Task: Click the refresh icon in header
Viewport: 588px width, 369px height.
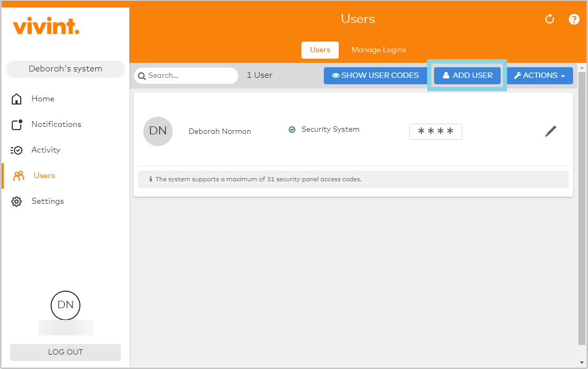Action: [x=550, y=19]
